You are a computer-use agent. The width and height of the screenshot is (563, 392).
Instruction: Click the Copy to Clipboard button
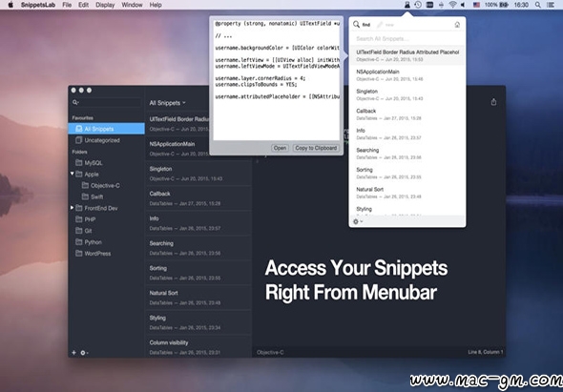(316, 148)
